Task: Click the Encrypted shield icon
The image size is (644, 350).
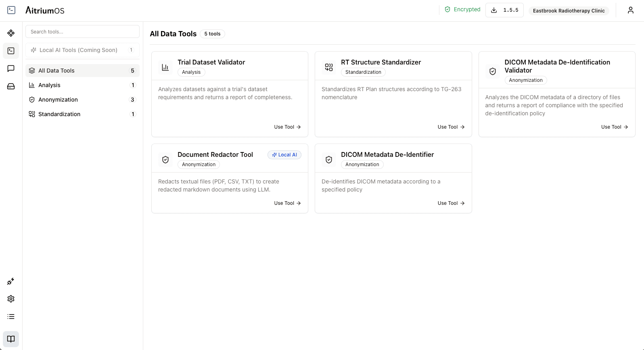Action: click(x=447, y=9)
